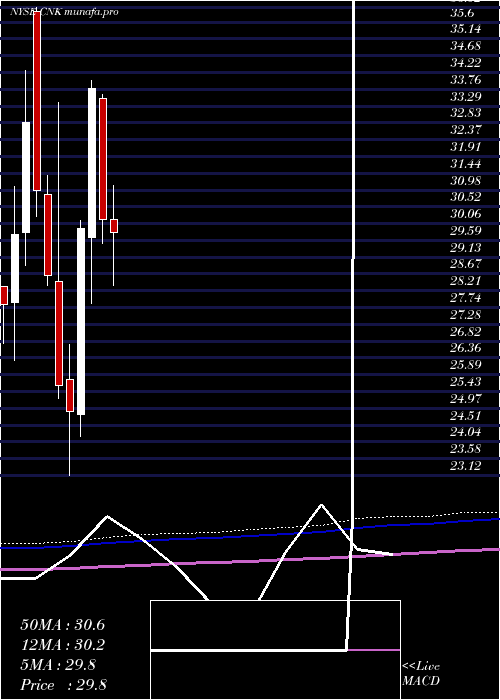Screen dimensions: 500x700
Task: Click the 27.28 price axis label
Action: click(x=466, y=315)
